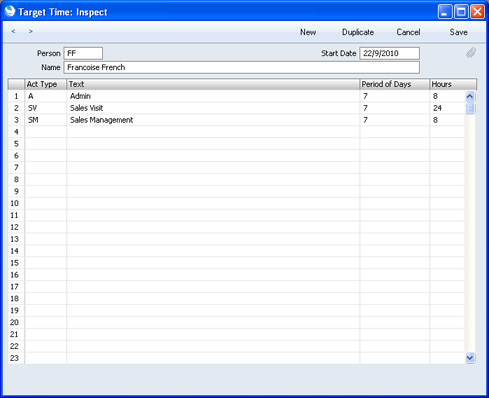Click the Name field Francoise French

[241, 67]
